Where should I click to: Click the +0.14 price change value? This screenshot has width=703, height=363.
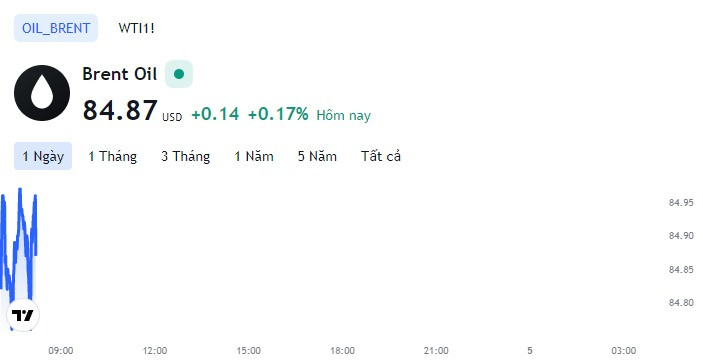coord(215,114)
